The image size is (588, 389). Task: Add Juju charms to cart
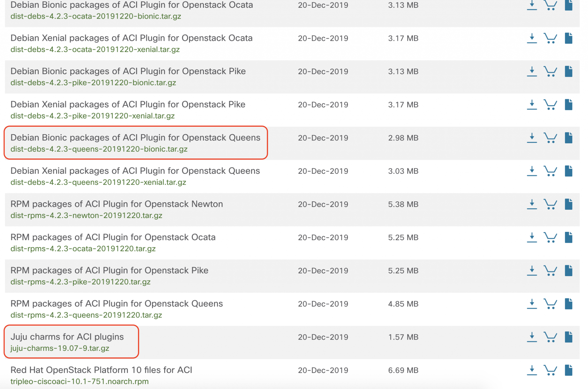point(550,337)
